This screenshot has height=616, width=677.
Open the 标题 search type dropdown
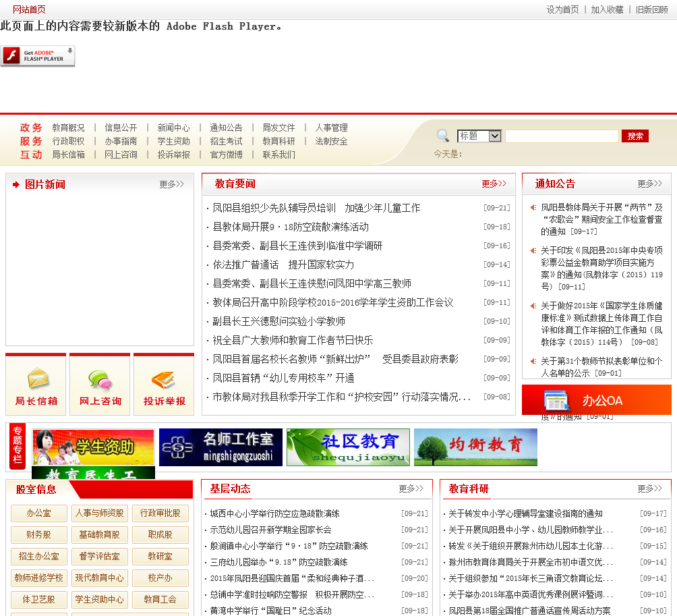pyautogui.click(x=479, y=136)
